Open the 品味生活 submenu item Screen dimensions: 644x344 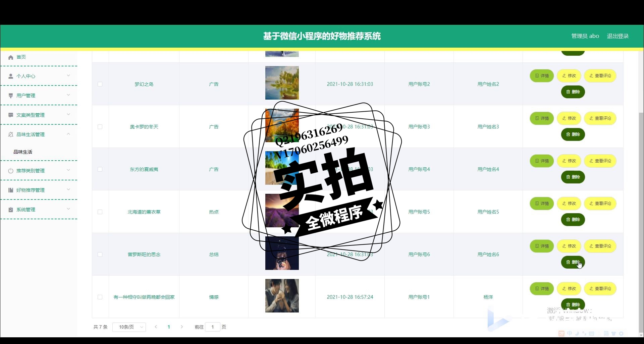coord(23,152)
